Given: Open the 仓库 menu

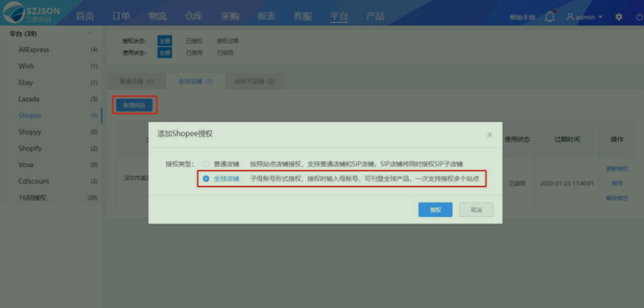Looking at the screenshot, I should 194,16.
